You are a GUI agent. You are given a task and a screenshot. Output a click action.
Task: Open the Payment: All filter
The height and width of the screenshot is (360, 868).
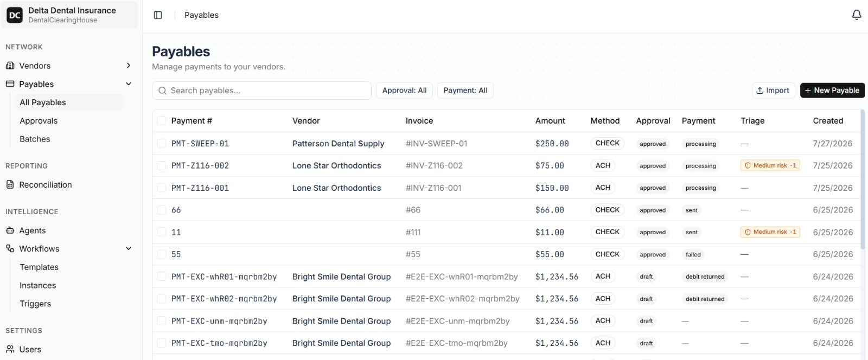click(465, 91)
